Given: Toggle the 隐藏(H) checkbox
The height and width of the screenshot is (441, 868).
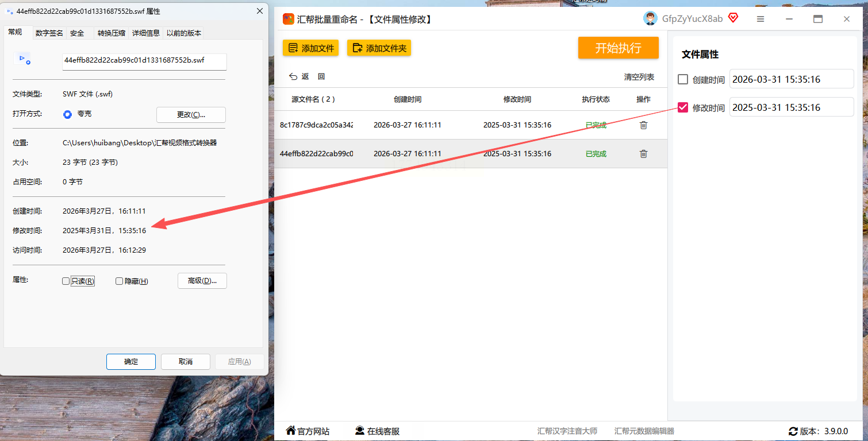Looking at the screenshot, I should pos(120,281).
